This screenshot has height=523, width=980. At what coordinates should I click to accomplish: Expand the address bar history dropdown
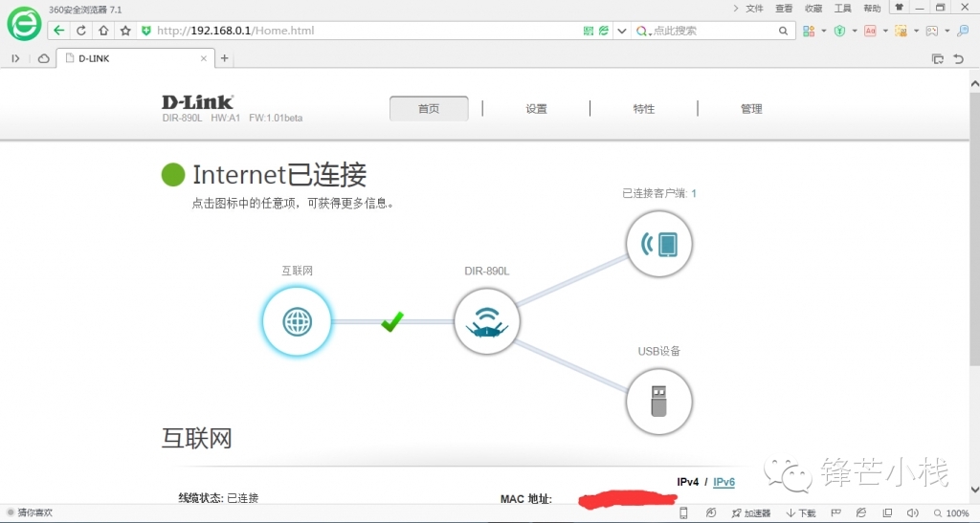621,31
